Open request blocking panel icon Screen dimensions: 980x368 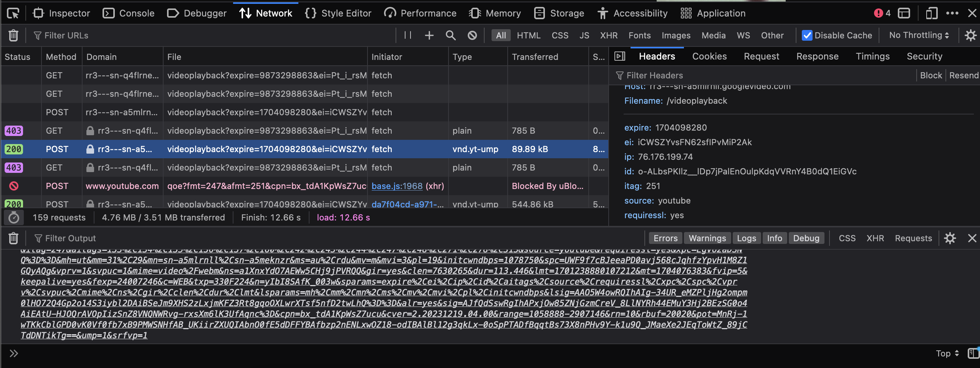pos(472,35)
